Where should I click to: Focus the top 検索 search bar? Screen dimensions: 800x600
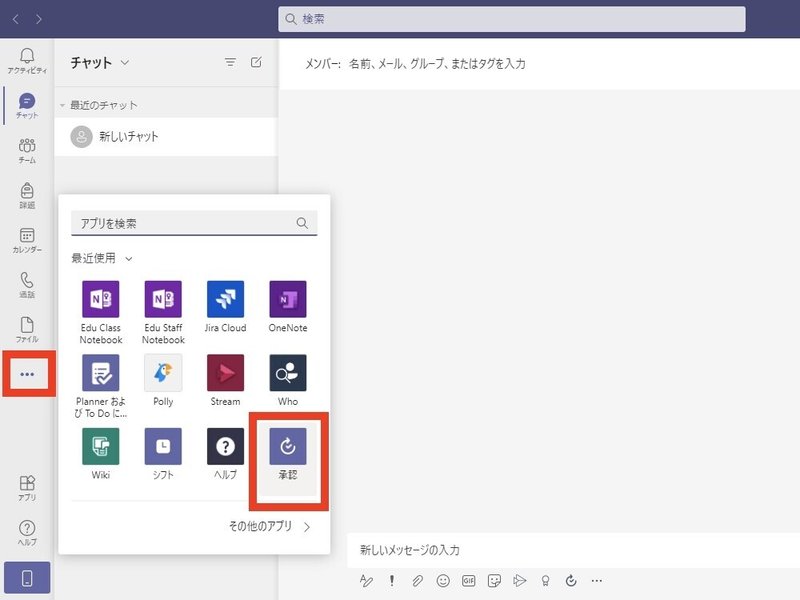[512, 19]
